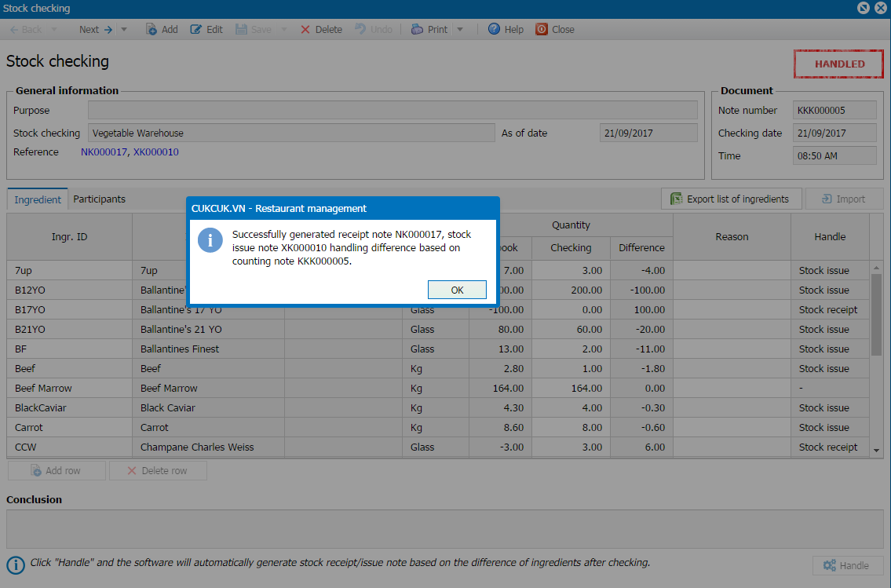Click scrollbar down arrow in ingredient table

[877, 450]
